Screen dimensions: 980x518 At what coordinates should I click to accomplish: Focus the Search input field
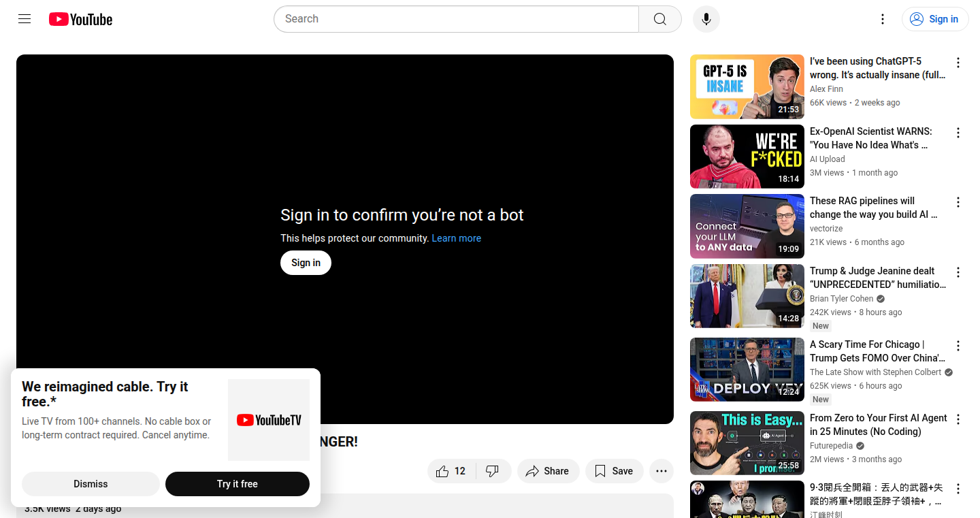456,19
